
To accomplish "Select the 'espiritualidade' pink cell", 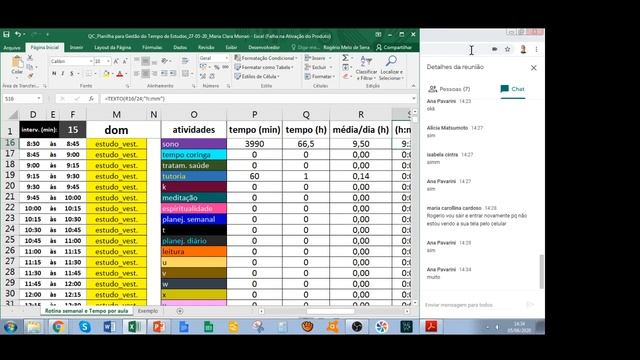I will pyautogui.click(x=194, y=208).
